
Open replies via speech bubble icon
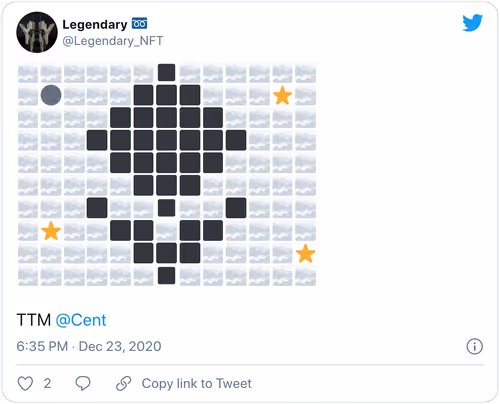pos(83,383)
